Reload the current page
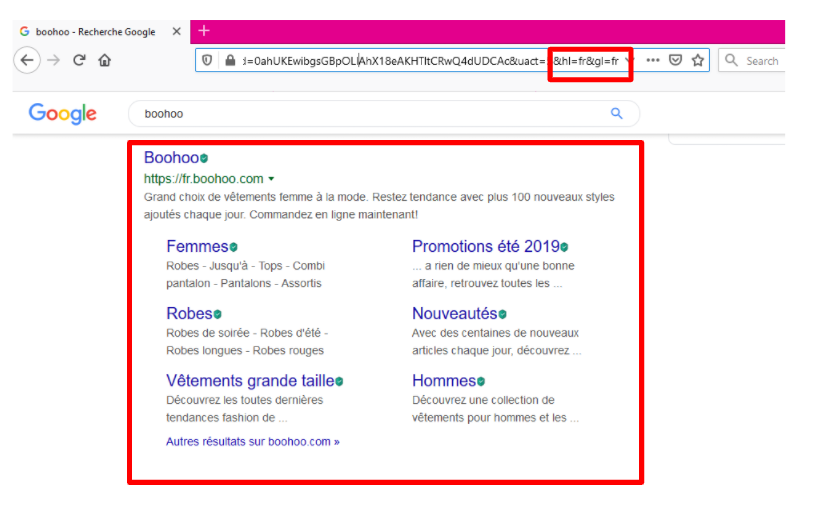 pos(79,60)
